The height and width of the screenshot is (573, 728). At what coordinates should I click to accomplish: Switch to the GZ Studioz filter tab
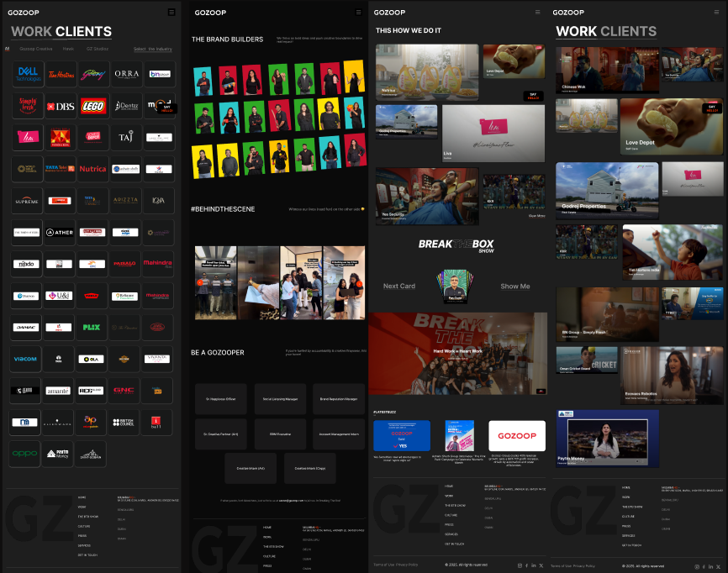click(98, 49)
